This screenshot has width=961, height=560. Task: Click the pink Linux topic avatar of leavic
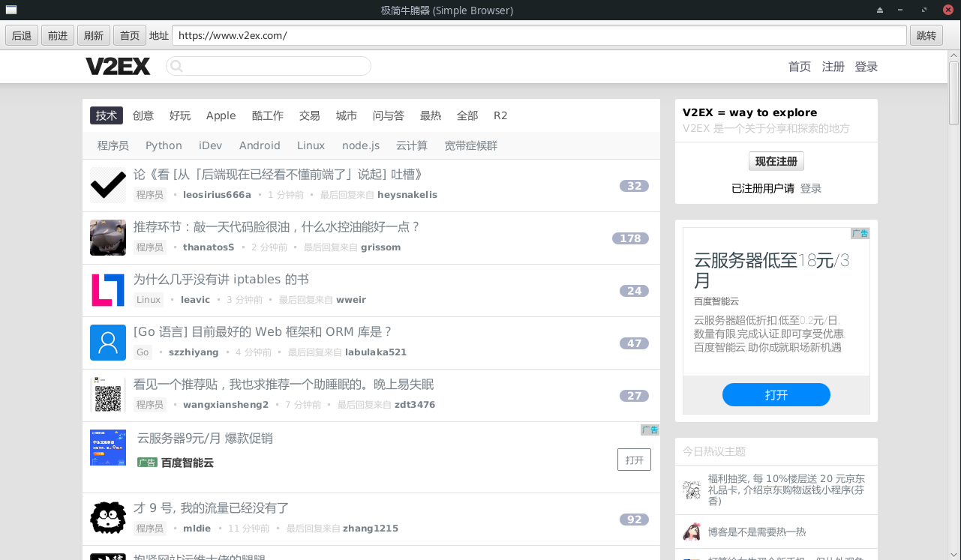[x=108, y=290]
